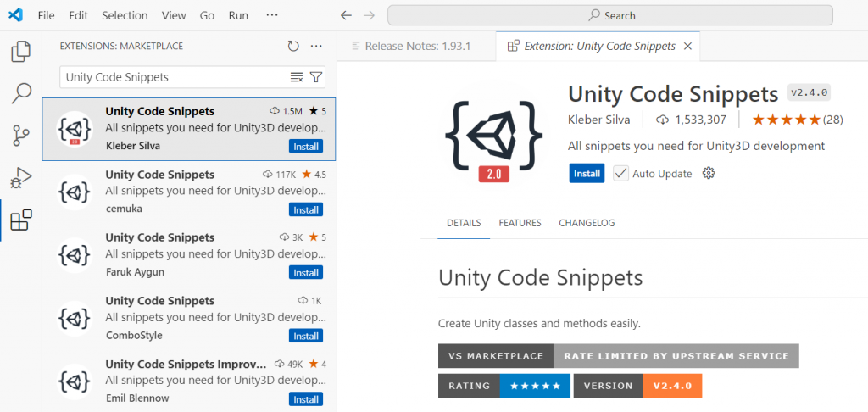This screenshot has width=868, height=412.
Task: Switch to the CHANGELOG tab
Action: (587, 223)
